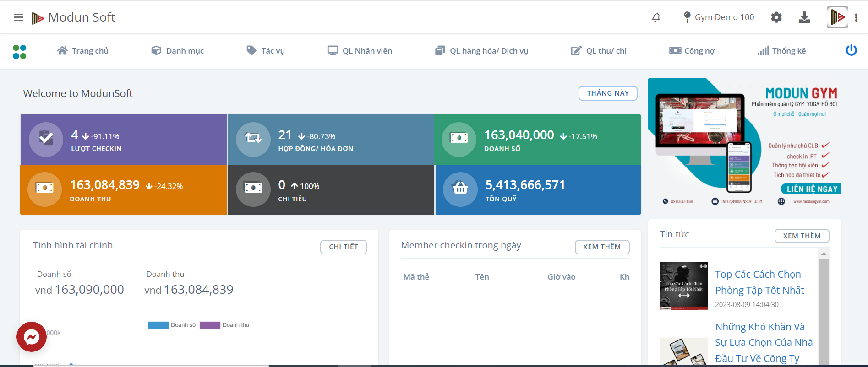Screen dimensions: 868x367
Task: Click CHI TIẾT in financial panel
Action: [343, 247]
